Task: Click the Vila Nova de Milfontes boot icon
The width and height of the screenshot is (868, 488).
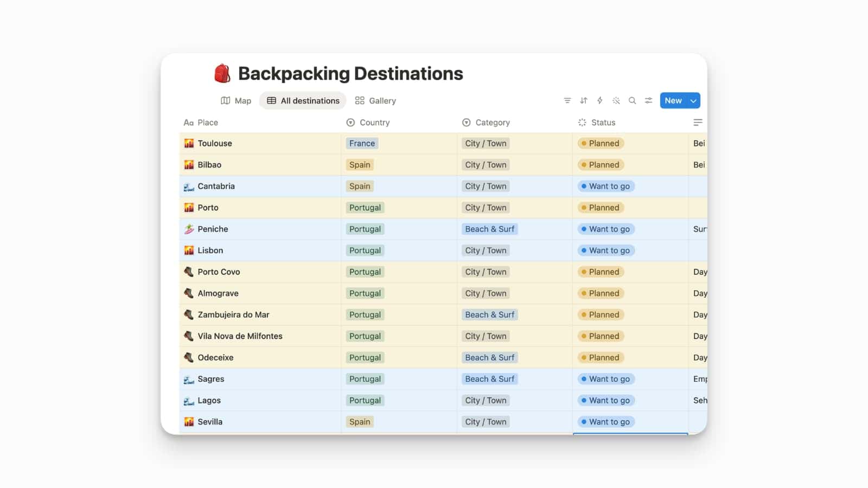Action: pyautogui.click(x=189, y=336)
